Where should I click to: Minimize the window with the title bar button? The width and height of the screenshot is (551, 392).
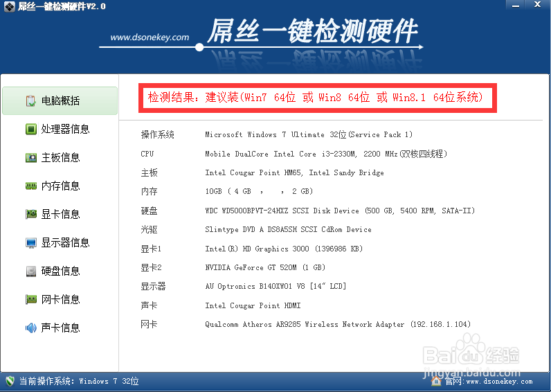pyautogui.click(x=516, y=5)
